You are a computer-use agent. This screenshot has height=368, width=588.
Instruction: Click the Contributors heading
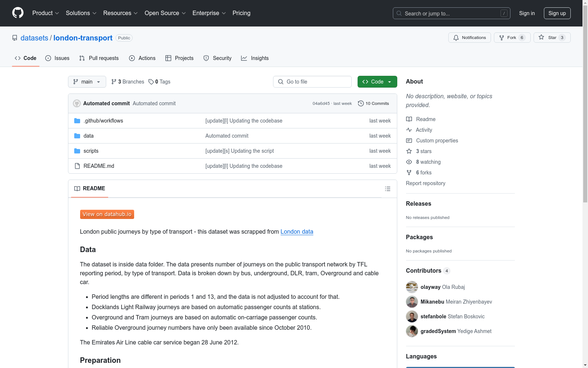[424, 270]
